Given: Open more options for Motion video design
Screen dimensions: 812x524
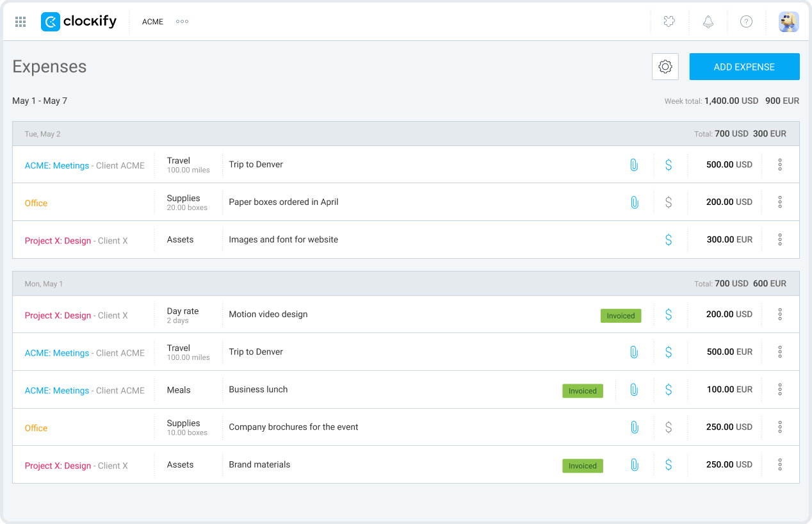Looking at the screenshot, I should tap(780, 315).
